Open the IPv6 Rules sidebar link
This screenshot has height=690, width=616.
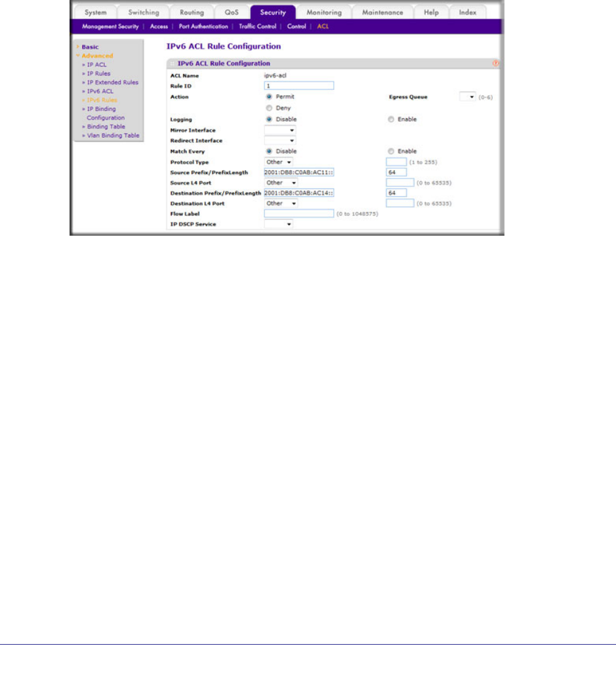coord(102,100)
